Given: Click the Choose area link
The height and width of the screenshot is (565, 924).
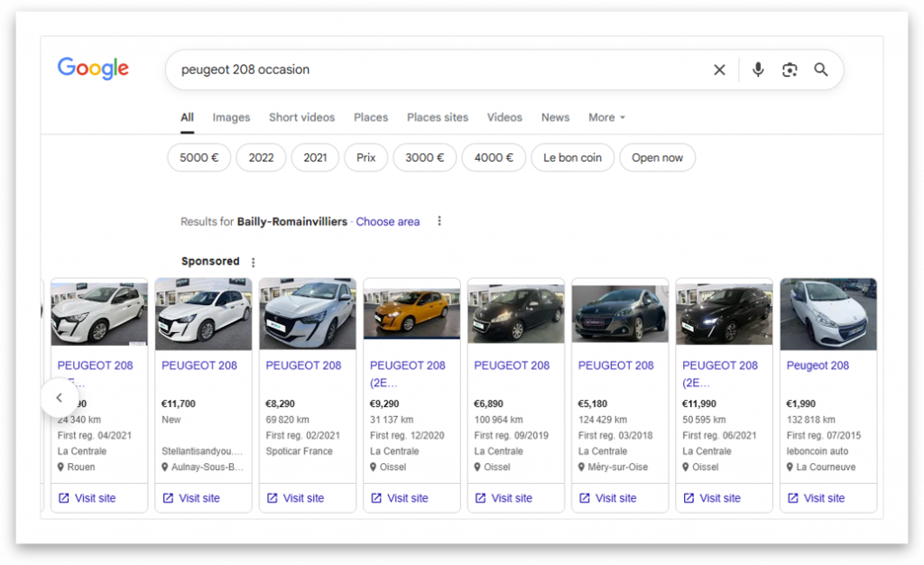Looking at the screenshot, I should pos(388,221).
